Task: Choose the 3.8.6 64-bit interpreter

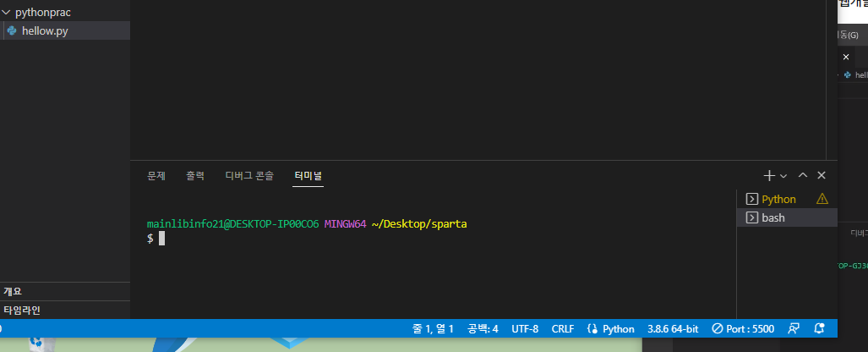Action: tap(673, 328)
